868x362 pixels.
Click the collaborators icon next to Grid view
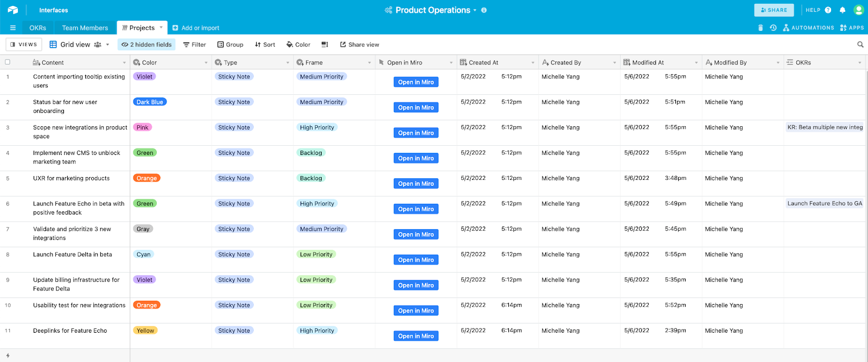click(98, 44)
